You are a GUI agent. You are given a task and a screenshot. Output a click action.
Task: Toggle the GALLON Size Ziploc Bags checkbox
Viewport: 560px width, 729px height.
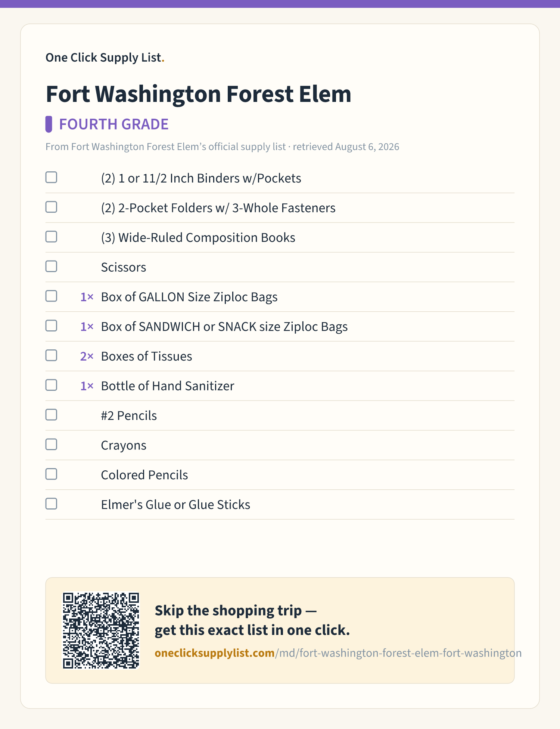click(51, 296)
